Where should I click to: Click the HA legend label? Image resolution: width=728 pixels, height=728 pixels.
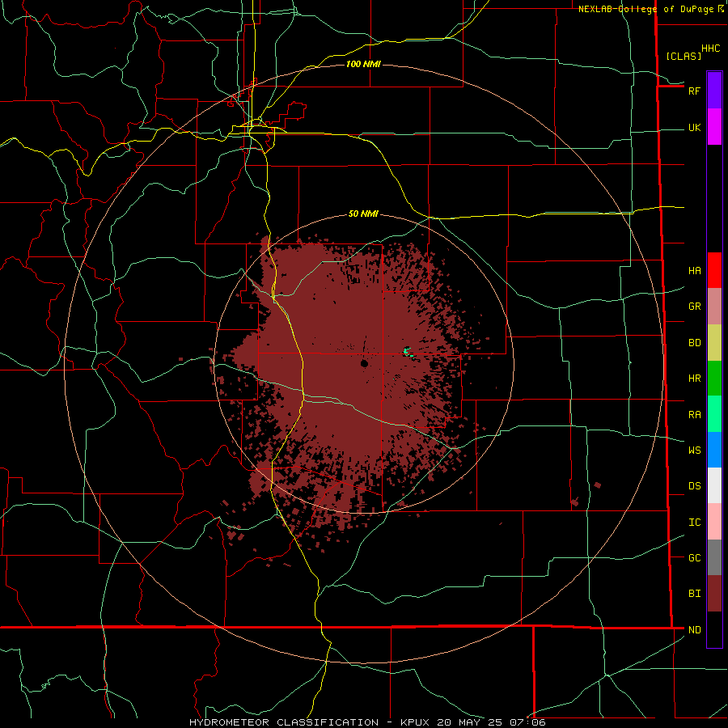point(694,271)
